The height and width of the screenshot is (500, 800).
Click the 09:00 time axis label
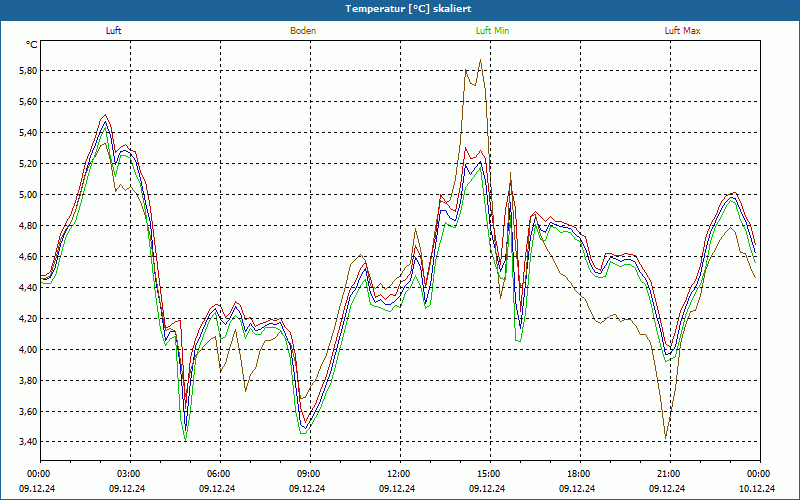click(310, 474)
